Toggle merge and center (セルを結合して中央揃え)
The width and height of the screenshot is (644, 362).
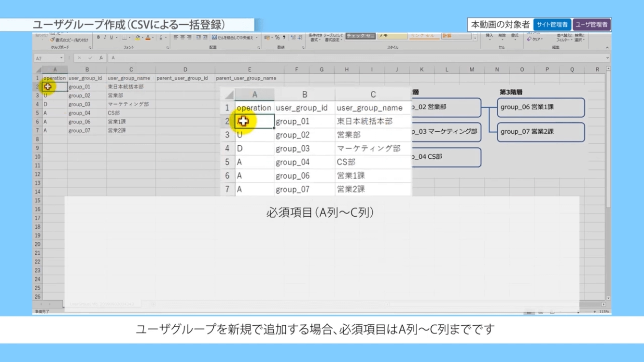(x=233, y=37)
